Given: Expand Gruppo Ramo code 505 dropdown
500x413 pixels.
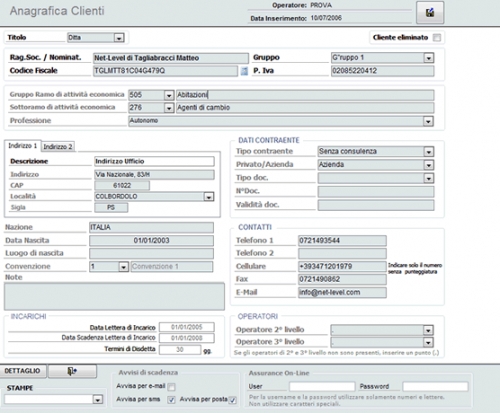Looking at the screenshot, I should pos(169,95).
